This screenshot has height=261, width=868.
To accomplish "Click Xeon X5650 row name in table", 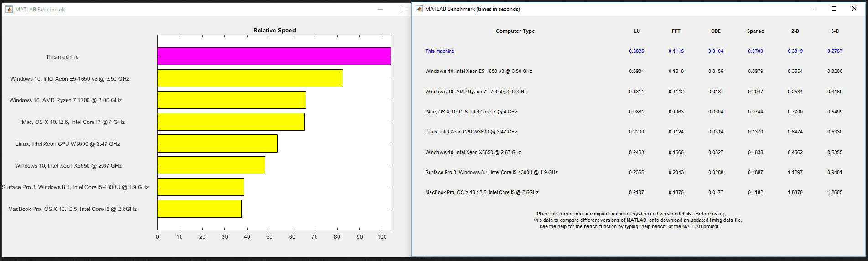I will pyautogui.click(x=473, y=152).
